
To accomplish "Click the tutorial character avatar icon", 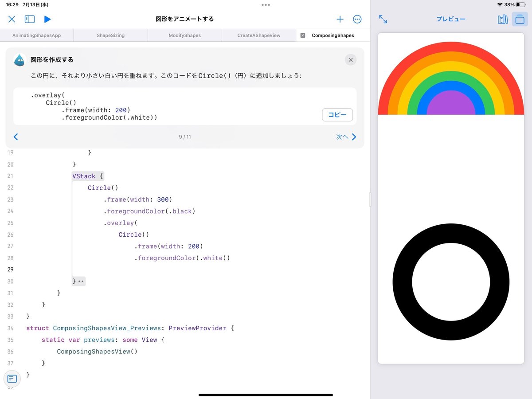I will point(19,60).
